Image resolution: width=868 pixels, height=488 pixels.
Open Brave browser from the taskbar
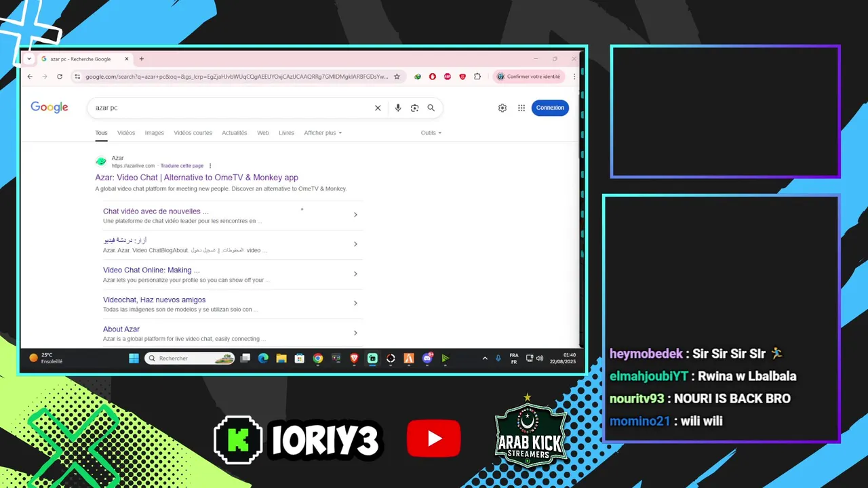pyautogui.click(x=355, y=358)
